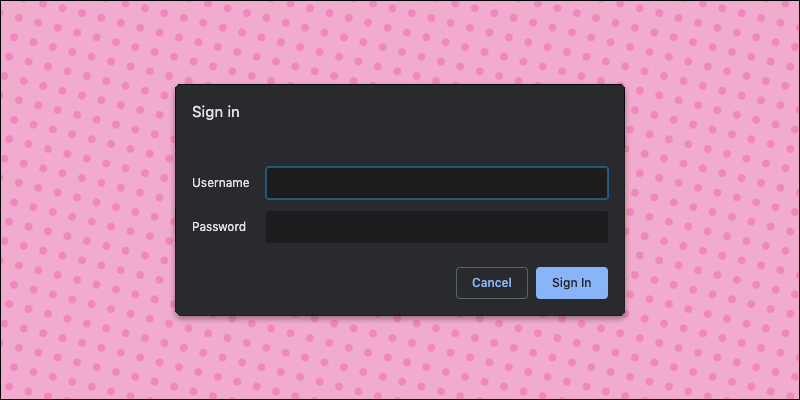800x400 pixels.
Task: Place cursor in the field beside Username
Action: click(437, 183)
